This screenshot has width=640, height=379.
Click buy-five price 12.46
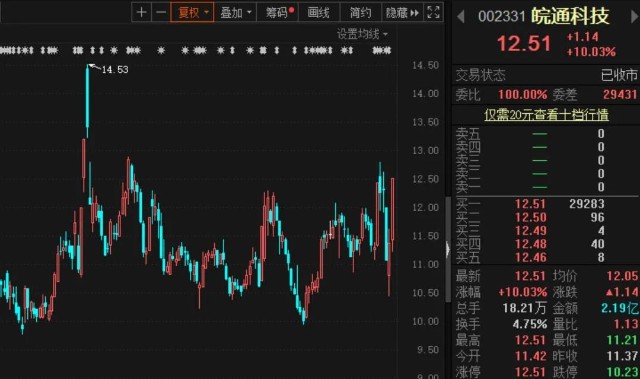point(530,257)
